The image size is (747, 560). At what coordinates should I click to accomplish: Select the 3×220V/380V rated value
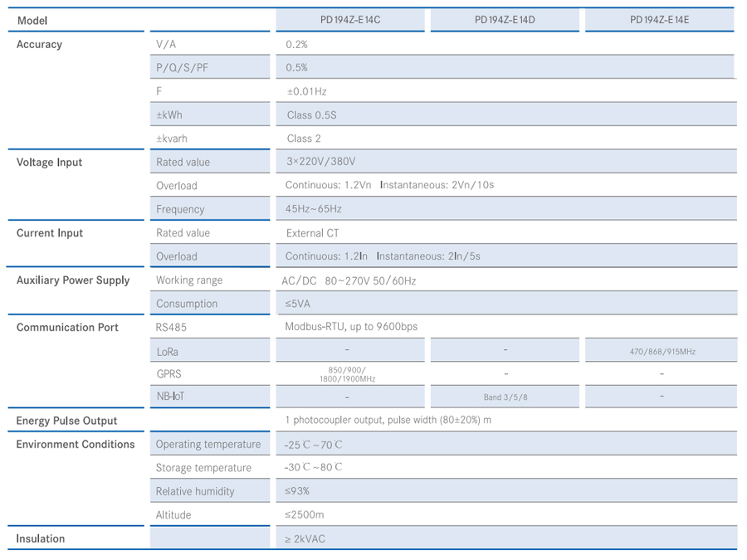click(321, 162)
